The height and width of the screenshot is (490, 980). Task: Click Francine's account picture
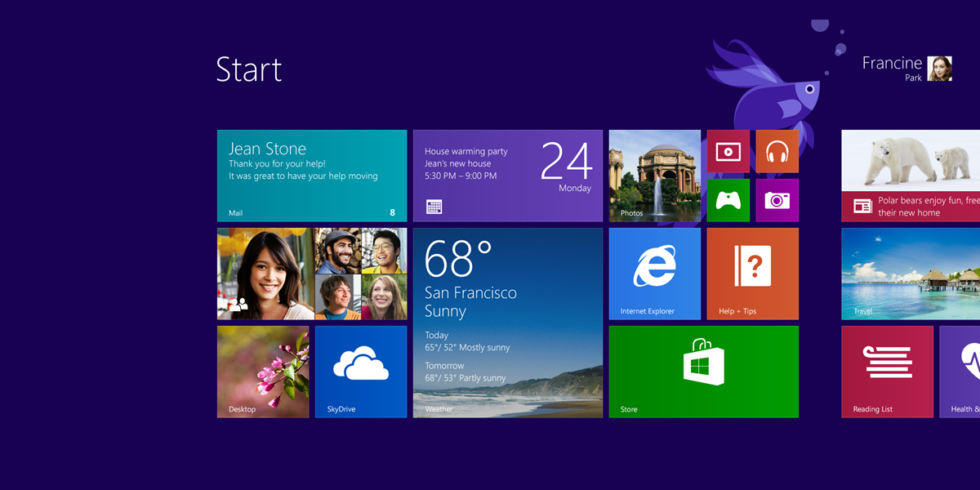click(x=940, y=69)
